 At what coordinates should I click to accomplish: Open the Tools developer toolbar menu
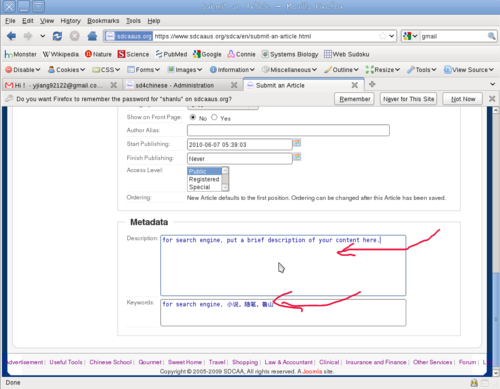pos(422,70)
